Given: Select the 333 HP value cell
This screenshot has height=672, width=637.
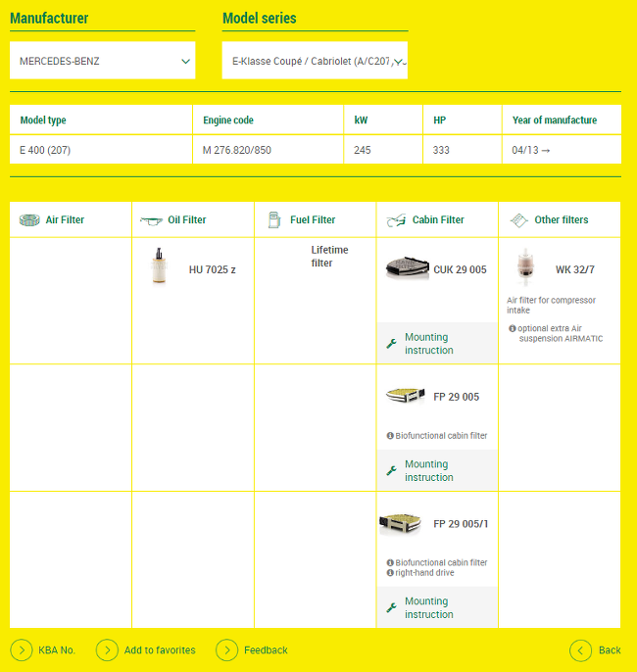Looking at the screenshot, I should point(463,150).
